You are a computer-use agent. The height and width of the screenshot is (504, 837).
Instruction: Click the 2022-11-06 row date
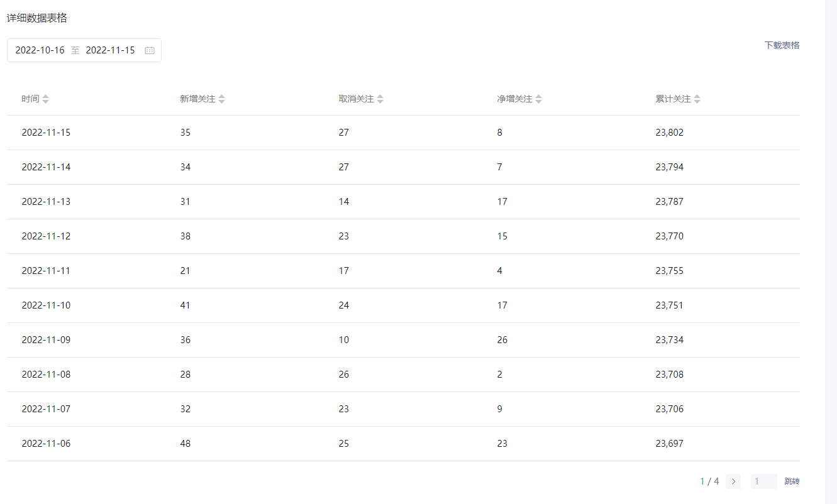click(x=46, y=444)
